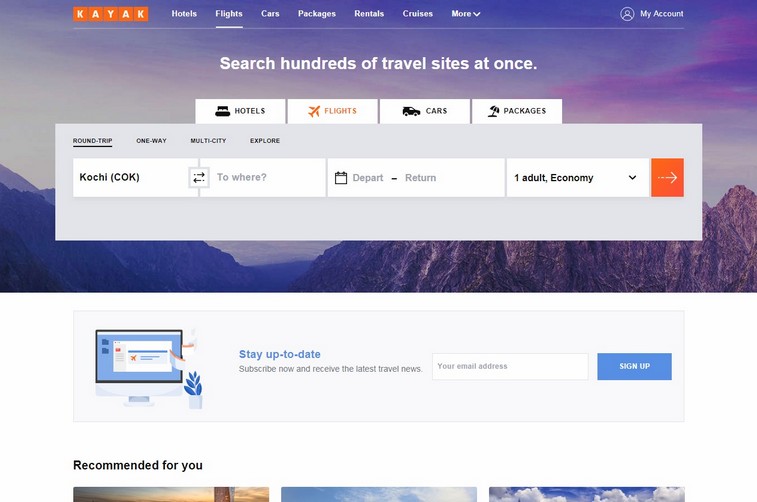Select the Hotels tab with bed icon

(x=240, y=111)
